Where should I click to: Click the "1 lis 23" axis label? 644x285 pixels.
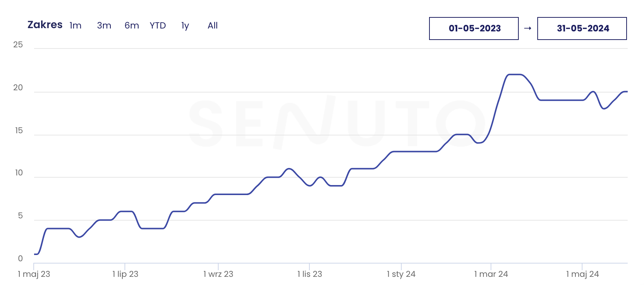click(310, 274)
